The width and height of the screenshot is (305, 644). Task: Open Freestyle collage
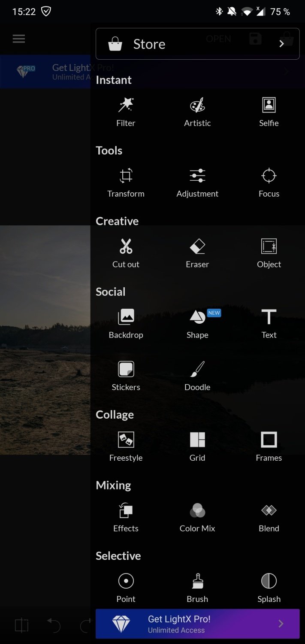tap(126, 447)
